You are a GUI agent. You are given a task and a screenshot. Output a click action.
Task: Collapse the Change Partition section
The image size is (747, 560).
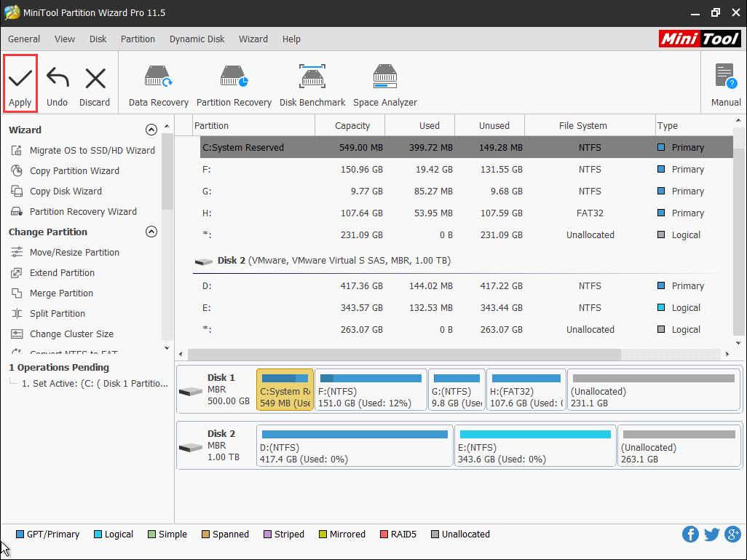point(151,232)
